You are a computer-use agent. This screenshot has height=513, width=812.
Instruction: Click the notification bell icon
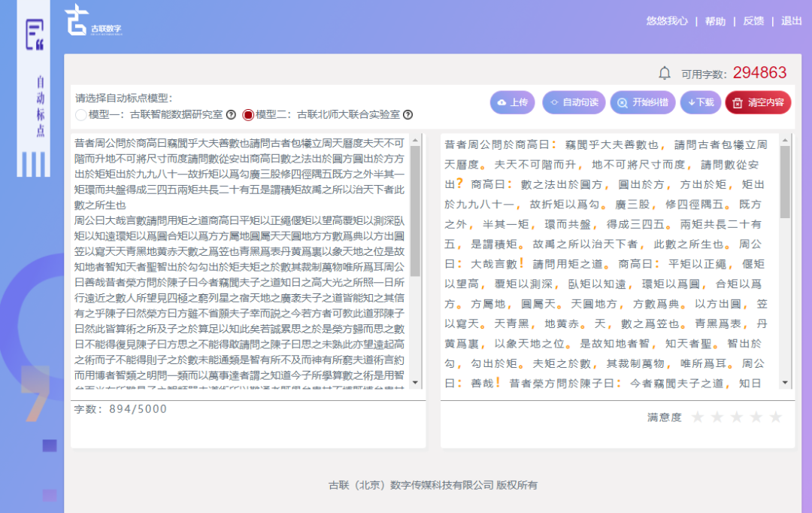pos(665,73)
